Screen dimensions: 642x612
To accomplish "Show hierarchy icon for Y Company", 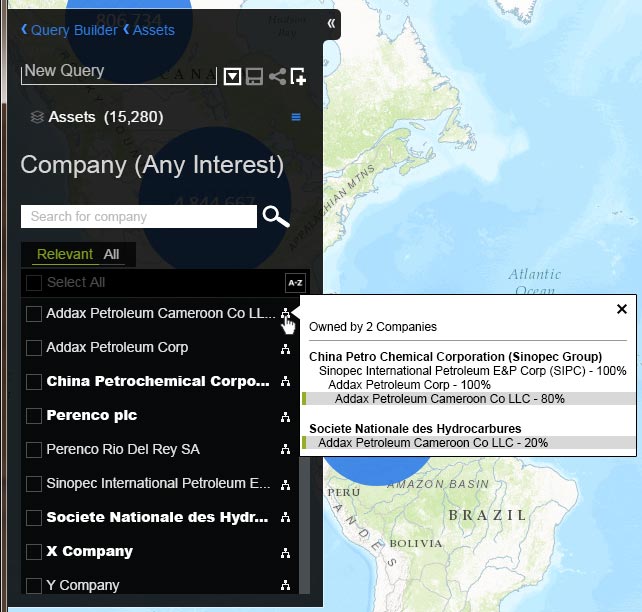I will [x=285, y=585].
